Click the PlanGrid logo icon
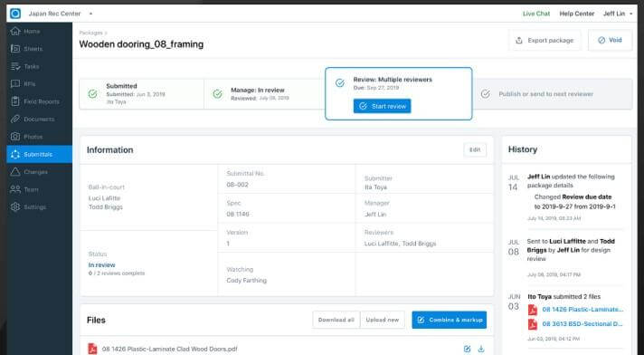 [15, 14]
